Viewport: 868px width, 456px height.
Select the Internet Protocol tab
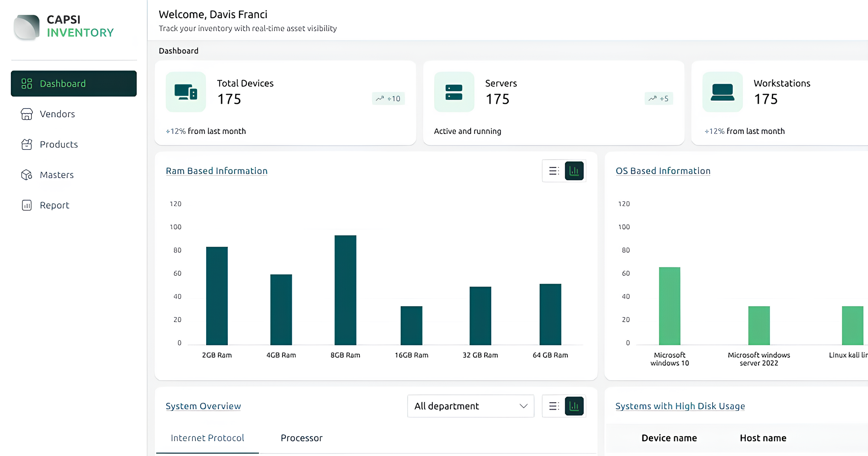207,438
